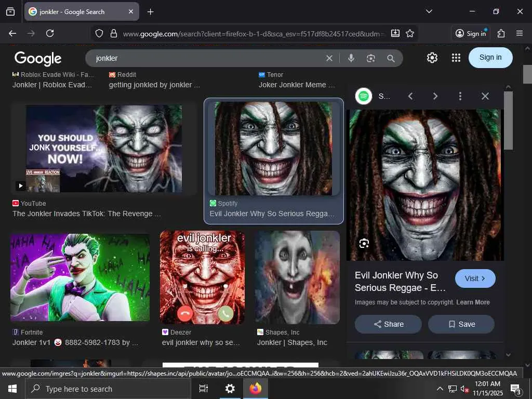The width and height of the screenshot is (532, 399).
Task: Click Spotify logo in preview panel
Action: tap(363, 96)
